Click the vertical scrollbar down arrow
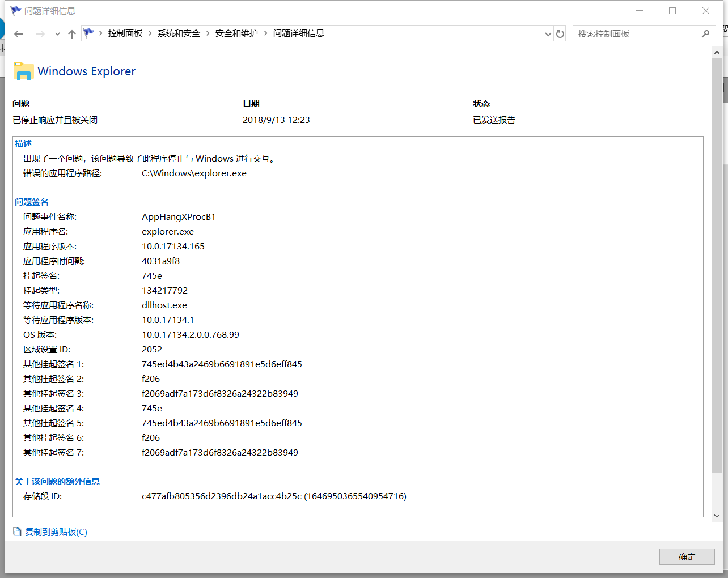Screen dimensions: 728x578 click(717, 516)
